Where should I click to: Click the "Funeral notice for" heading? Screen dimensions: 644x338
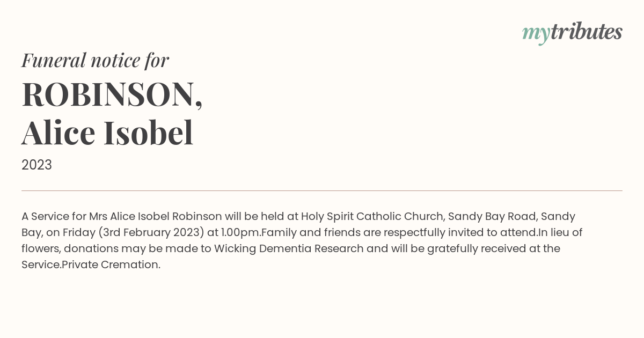pos(95,60)
